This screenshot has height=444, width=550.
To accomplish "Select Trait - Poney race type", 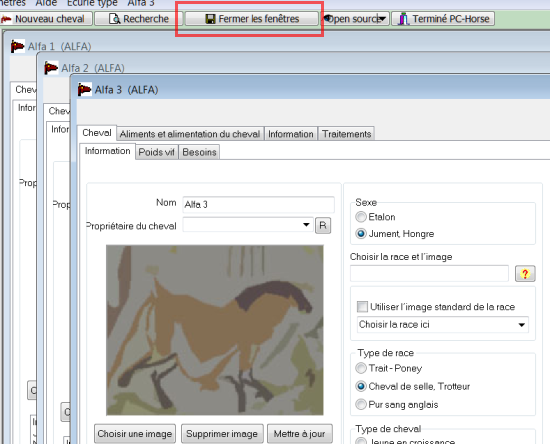I will (361, 368).
